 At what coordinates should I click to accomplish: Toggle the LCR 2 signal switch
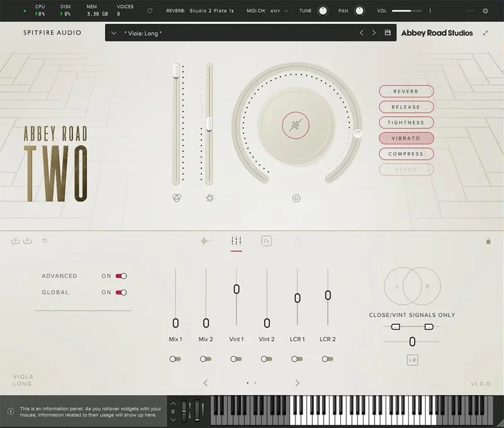coord(328,359)
